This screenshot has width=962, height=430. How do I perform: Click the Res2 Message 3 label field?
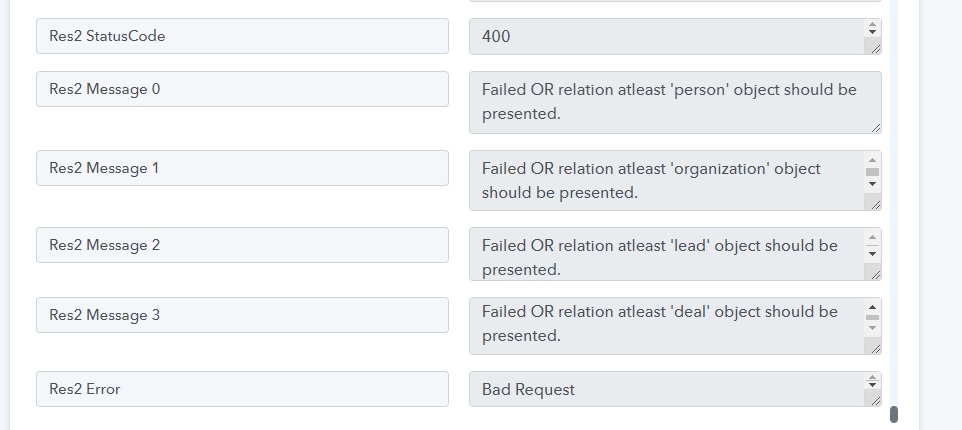(x=242, y=315)
